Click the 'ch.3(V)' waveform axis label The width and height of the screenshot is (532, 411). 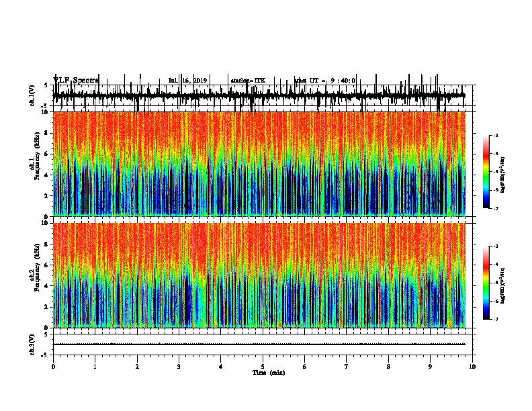[32, 345]
